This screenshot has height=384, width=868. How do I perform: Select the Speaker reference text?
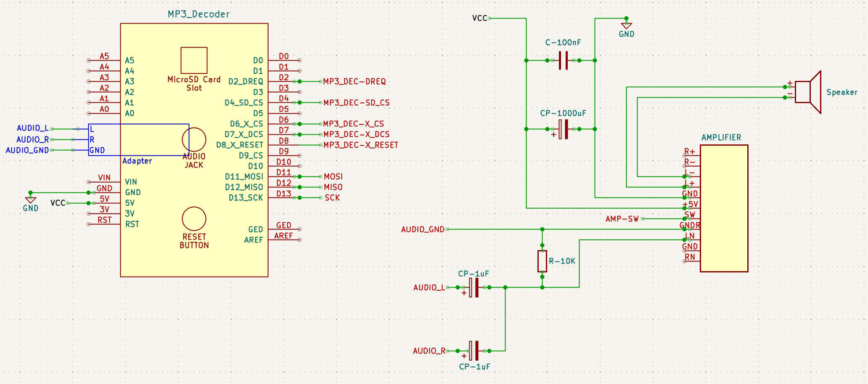click(842, 92)
